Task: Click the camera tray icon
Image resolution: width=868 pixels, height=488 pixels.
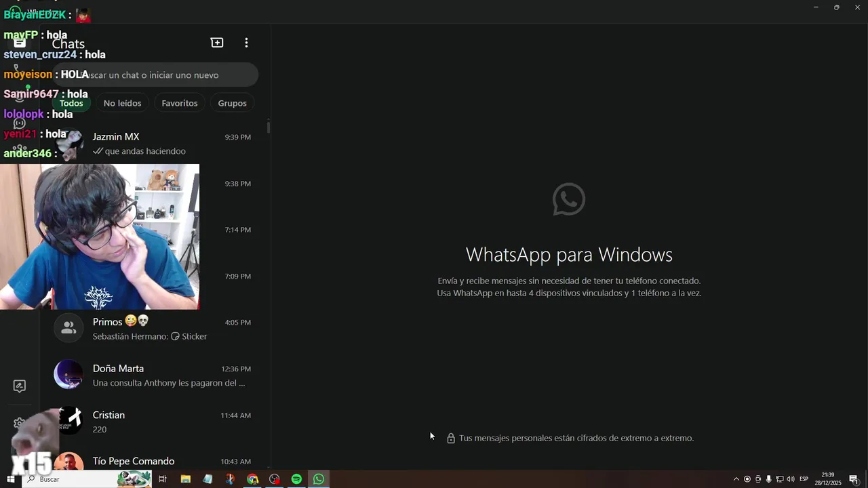Action: 758,479
